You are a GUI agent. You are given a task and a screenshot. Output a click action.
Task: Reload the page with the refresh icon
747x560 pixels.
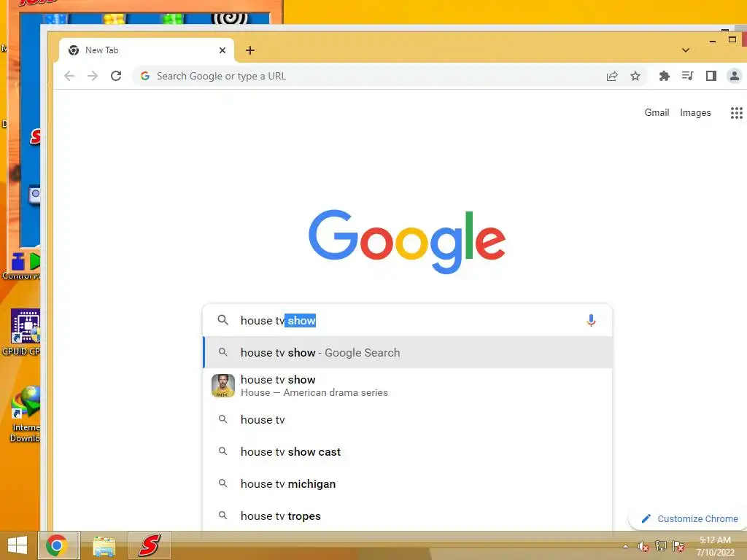116,76
